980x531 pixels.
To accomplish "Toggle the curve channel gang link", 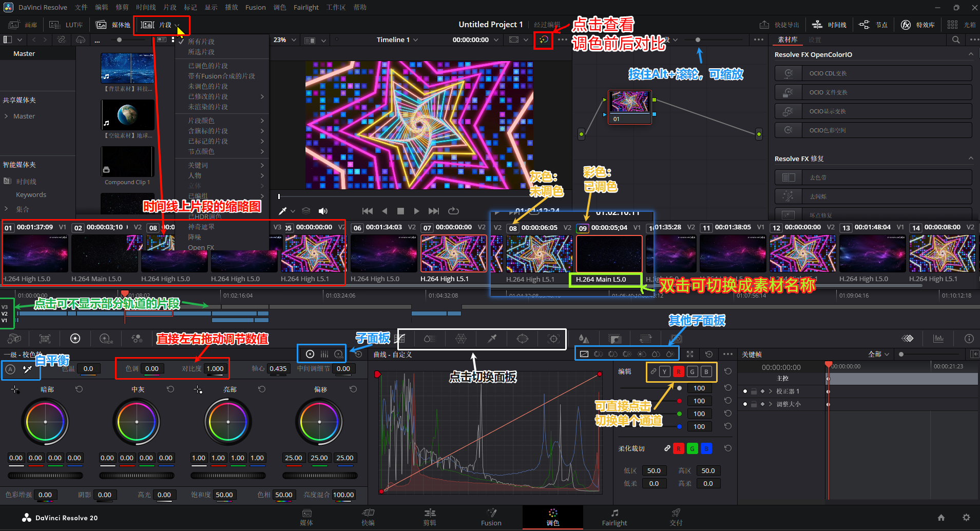I will click(x=653, y=371).
